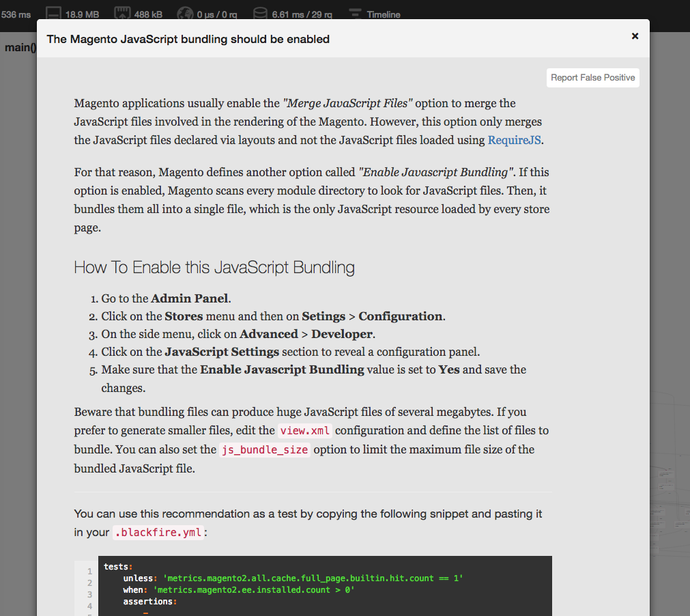Click the italic phrase "Enable Javascript Bundling"
The height and width of the screenshot is (616, 690).
pos(435,172)
